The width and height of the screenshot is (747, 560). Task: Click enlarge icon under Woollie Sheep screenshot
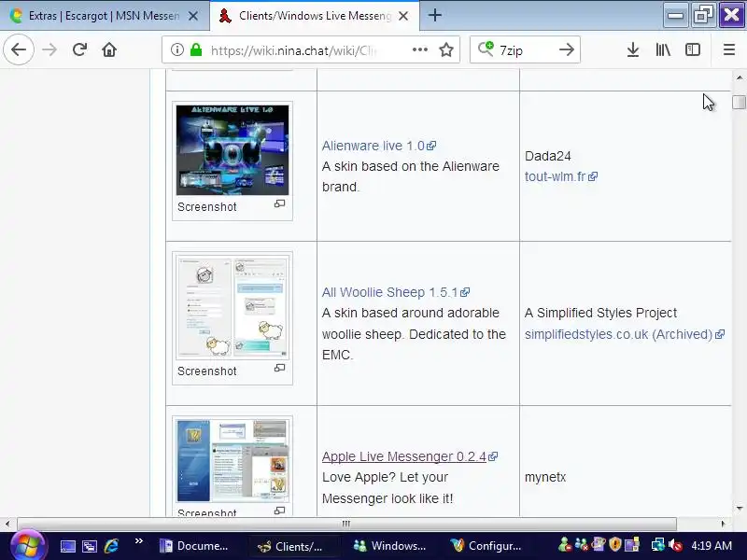click(279, 368)
